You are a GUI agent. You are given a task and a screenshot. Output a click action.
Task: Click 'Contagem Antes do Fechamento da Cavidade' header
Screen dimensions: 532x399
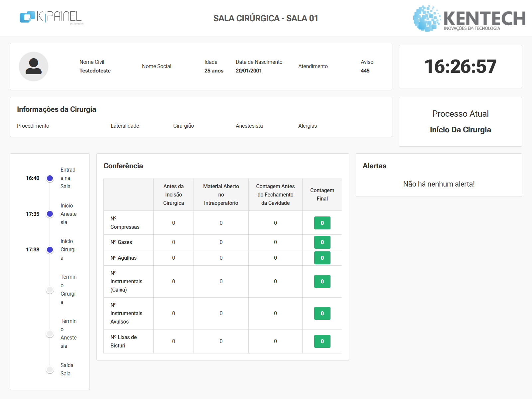click(x=275, y=195)
